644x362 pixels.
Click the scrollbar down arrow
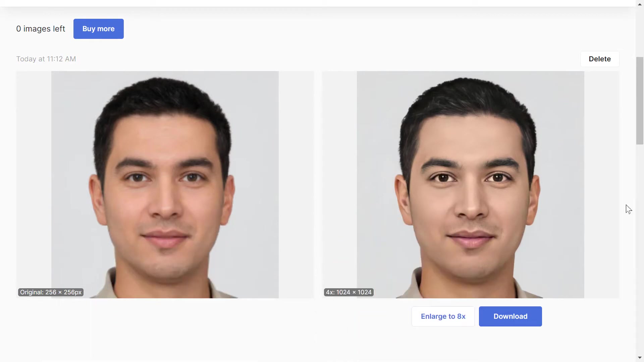[640, 358]
